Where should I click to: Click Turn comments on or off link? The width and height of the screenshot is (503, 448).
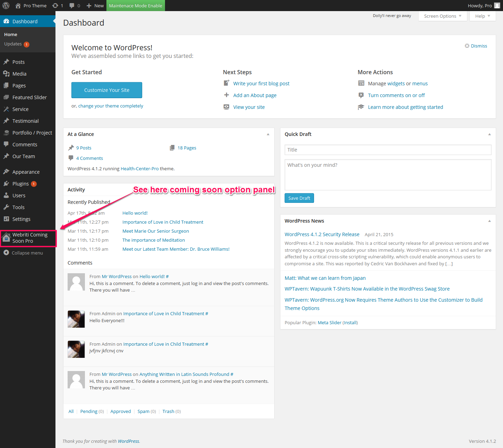point(396,95)
